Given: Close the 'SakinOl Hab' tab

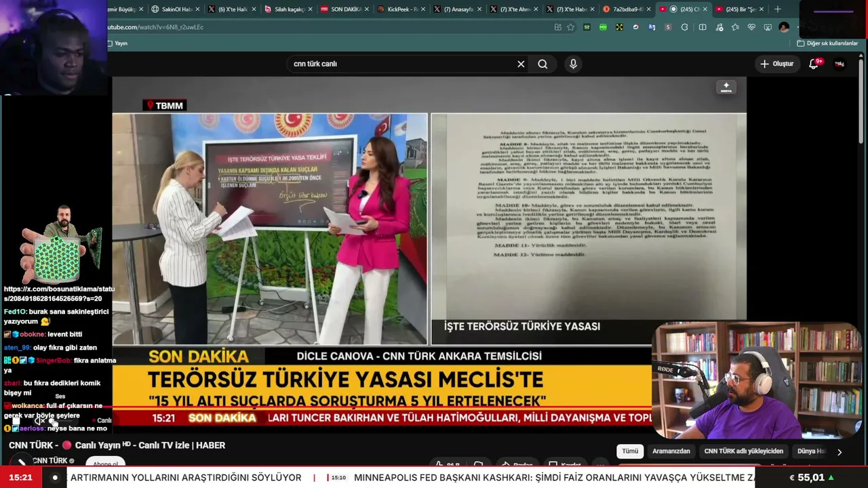Looking at the screenshot, I should tap(198, 9).
